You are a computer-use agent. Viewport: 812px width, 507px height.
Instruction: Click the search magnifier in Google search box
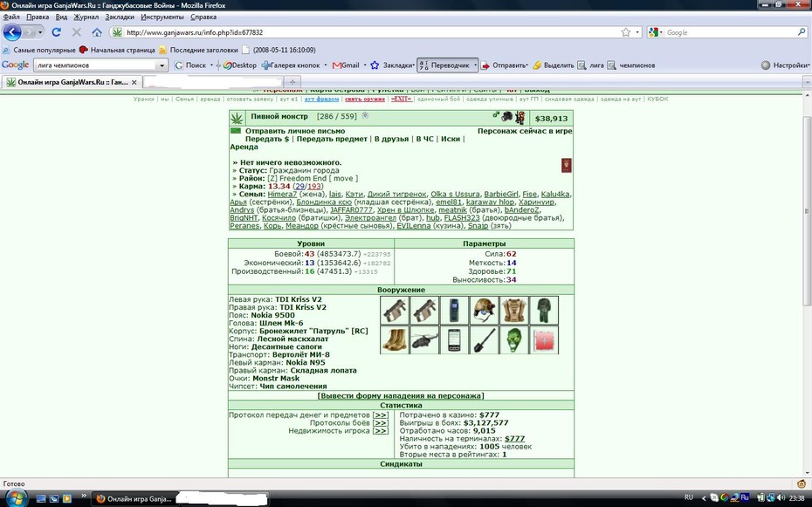point(802,32)
